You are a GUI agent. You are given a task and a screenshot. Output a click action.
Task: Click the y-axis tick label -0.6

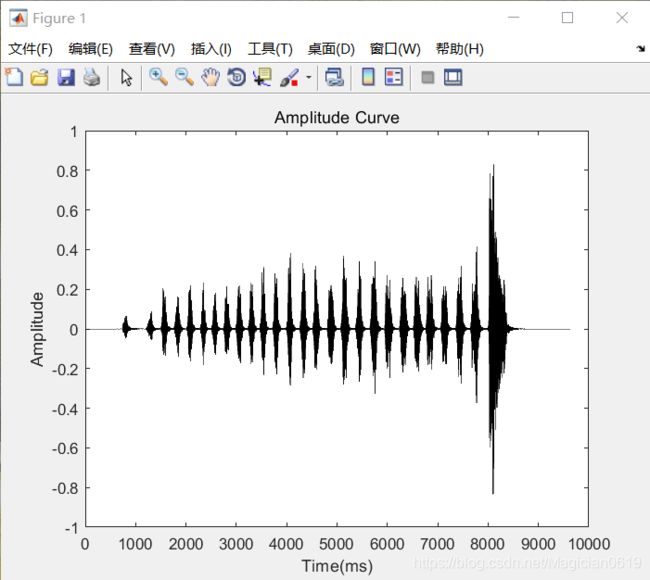point(65,448)
